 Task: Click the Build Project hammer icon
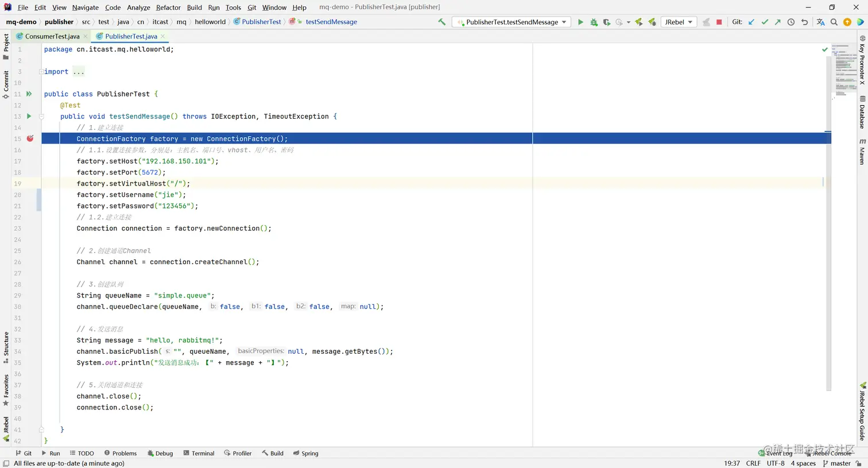coord(441,22)
